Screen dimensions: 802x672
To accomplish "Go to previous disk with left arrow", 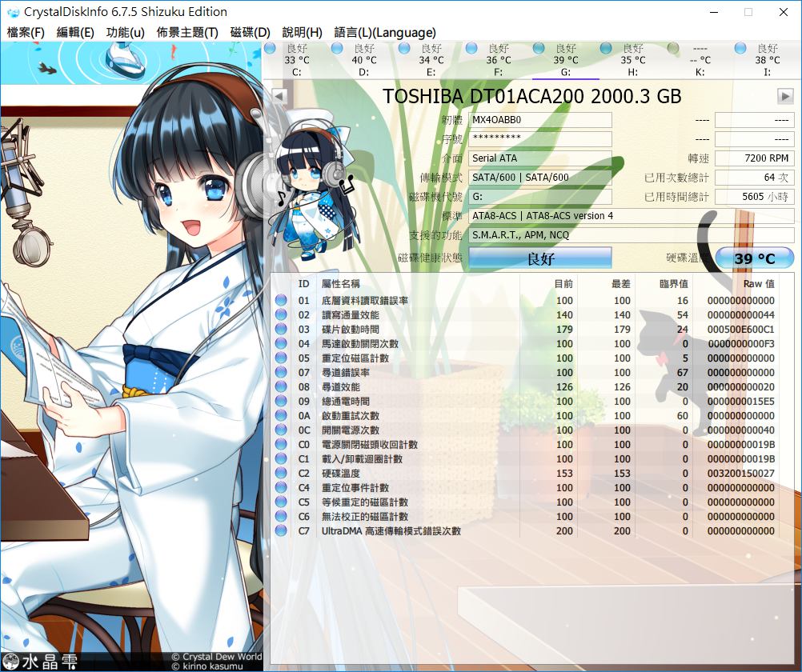I will pyautogui.click(x=279, y=96).
